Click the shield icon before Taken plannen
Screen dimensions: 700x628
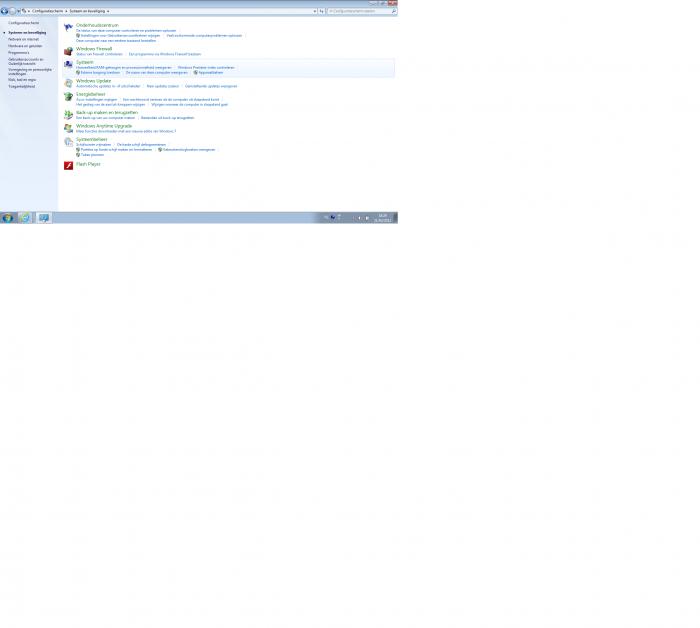(78, 154)
